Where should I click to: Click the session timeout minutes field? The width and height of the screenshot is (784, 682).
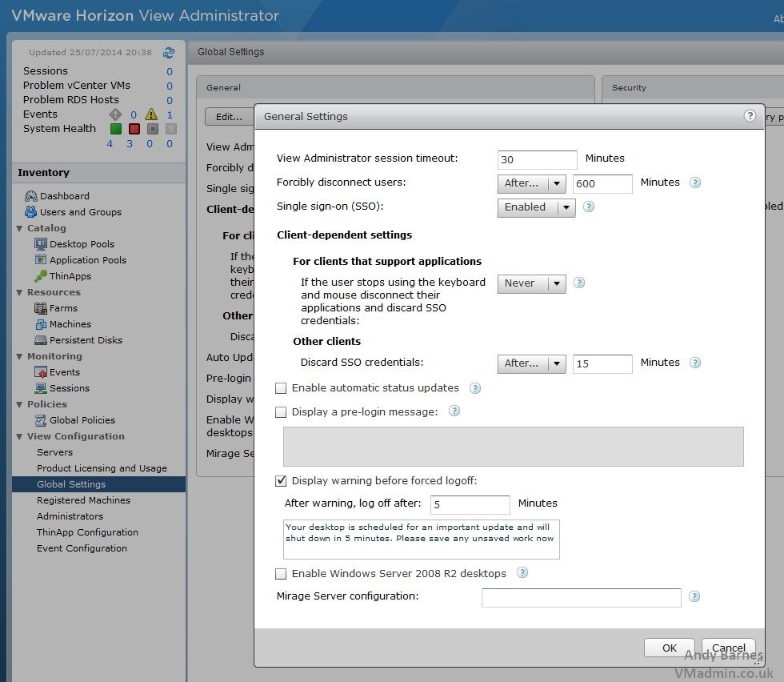click(537, 159)
